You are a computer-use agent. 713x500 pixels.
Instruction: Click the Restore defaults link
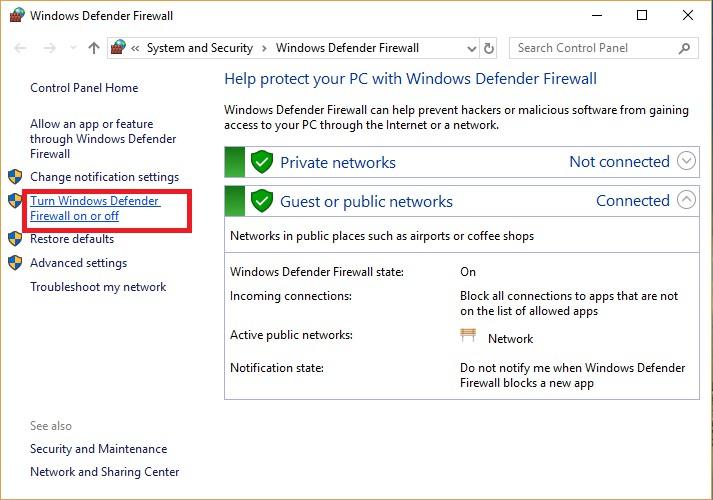pos(72,239)
